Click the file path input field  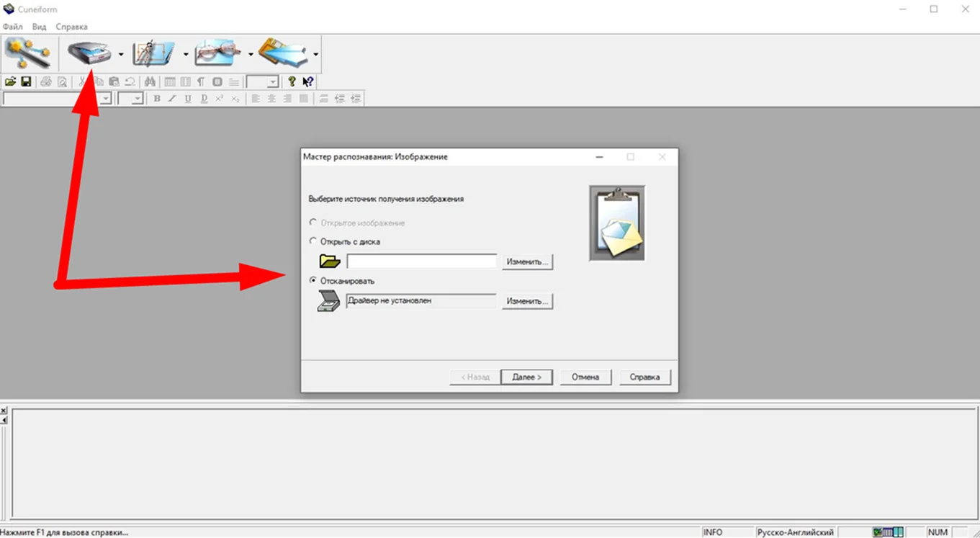point(421,261)
